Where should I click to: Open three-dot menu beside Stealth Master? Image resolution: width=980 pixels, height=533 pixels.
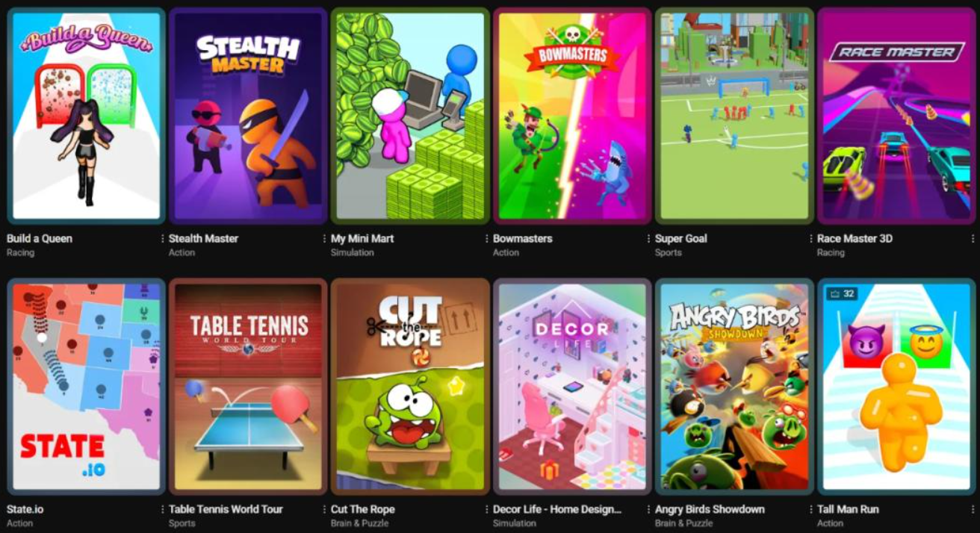[x=324, y=239]
